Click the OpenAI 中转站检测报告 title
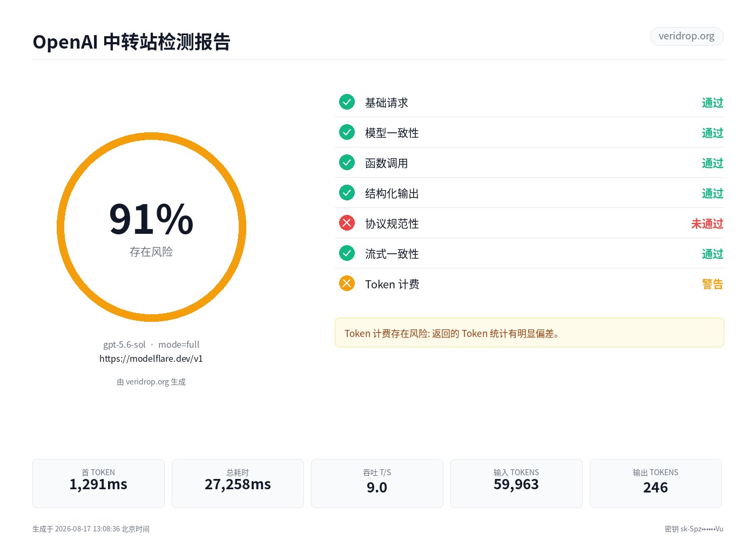Viewport: 756px width, 540px height. [x=132, y=42]
